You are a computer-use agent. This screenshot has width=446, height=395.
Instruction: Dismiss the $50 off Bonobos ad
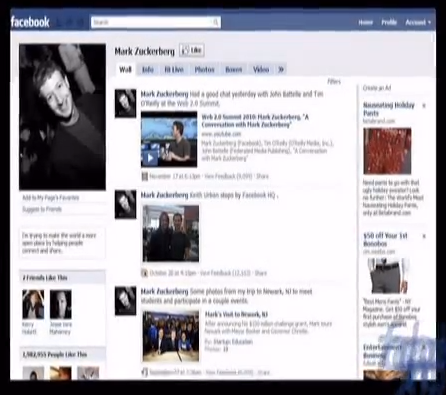click(x=424, y=236)
